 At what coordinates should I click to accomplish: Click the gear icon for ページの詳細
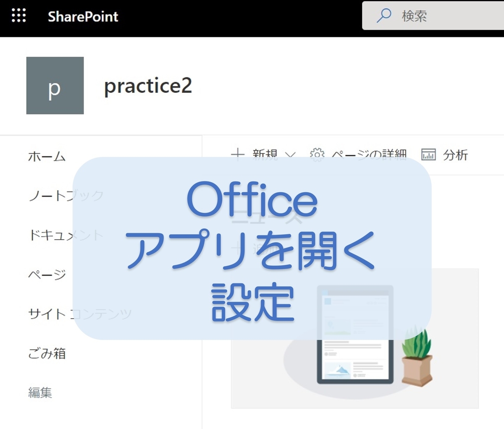click(317, 154)
